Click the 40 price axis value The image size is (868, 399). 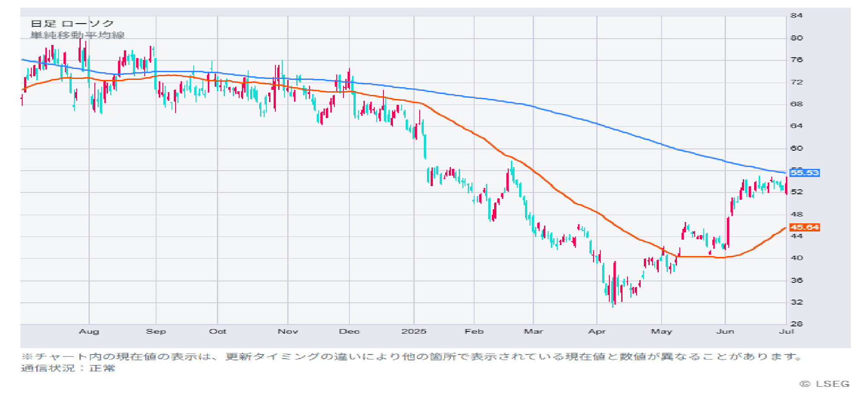797,258
